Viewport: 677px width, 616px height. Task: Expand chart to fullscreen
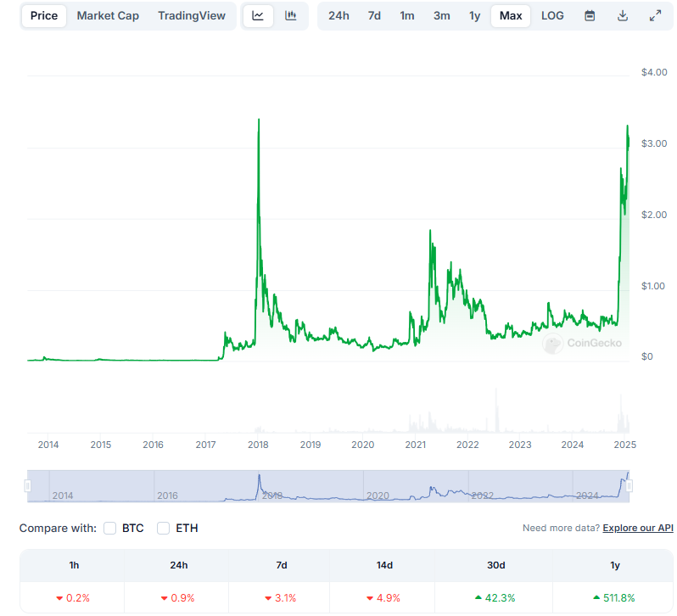pos(655,16)
